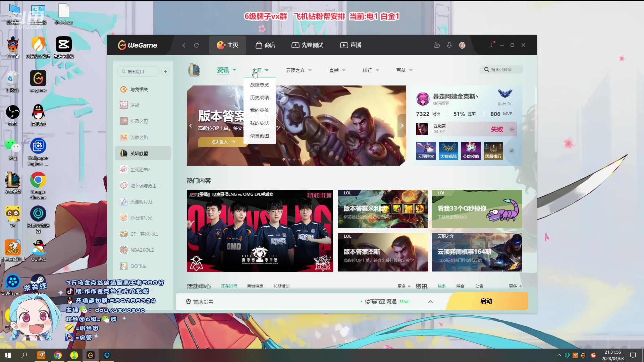This screenshot has width=644, height=362.
Task: Open the 商店 store tab
Action: pyautogui.click(x=265, y=45)
